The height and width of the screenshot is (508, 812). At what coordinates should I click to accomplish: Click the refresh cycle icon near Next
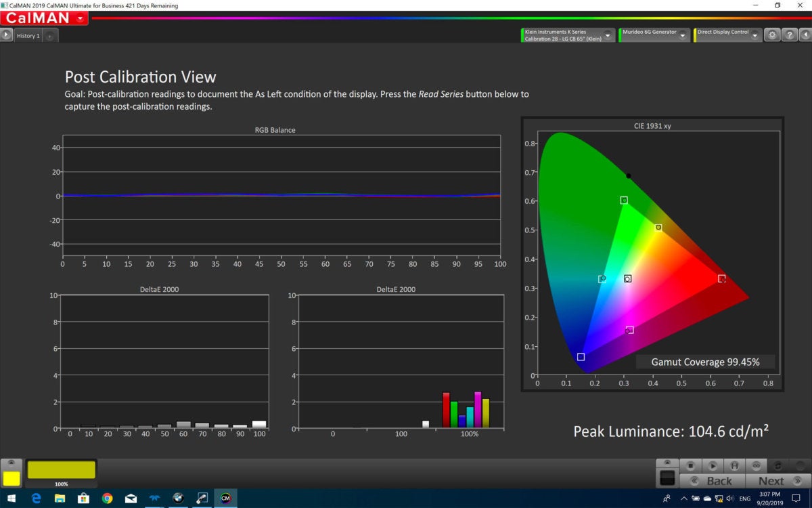[x=778, y=465]
